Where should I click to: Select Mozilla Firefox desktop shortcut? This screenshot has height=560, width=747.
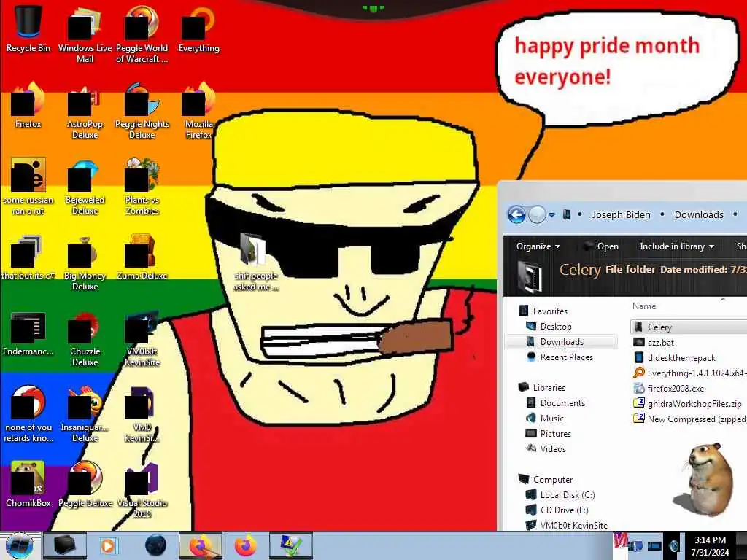[x=198, y=109]
